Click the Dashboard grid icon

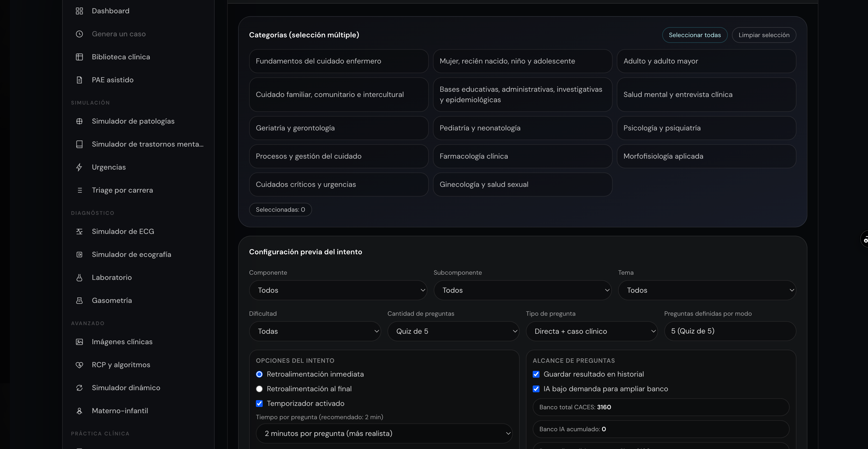tap(79, 11)
